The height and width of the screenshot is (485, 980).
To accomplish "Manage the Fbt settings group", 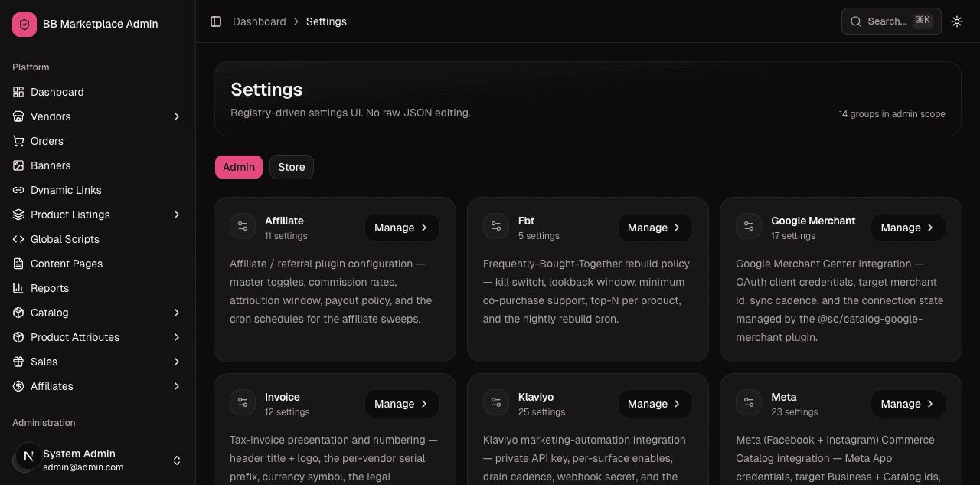I will click(x=655, y=228).
